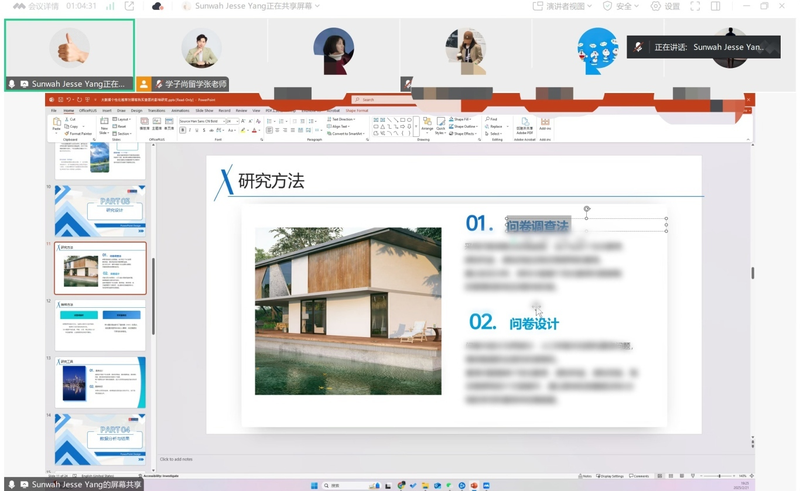Switch to the Slide Show ribbon tab
Screen dimensions: 800x491
tap(204, 111)
